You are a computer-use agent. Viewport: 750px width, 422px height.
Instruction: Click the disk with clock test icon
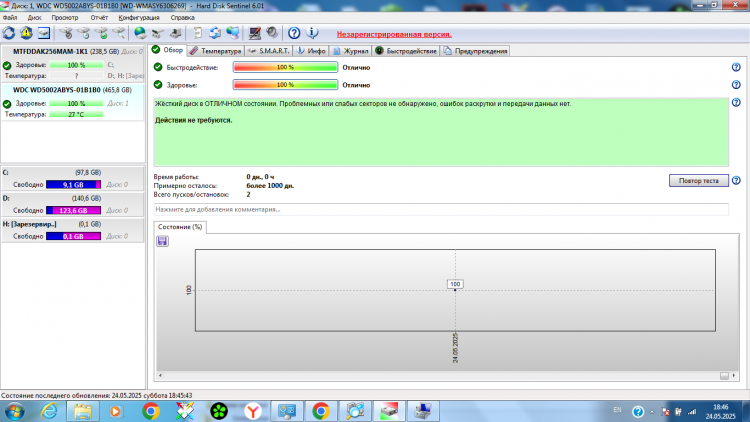84,33
